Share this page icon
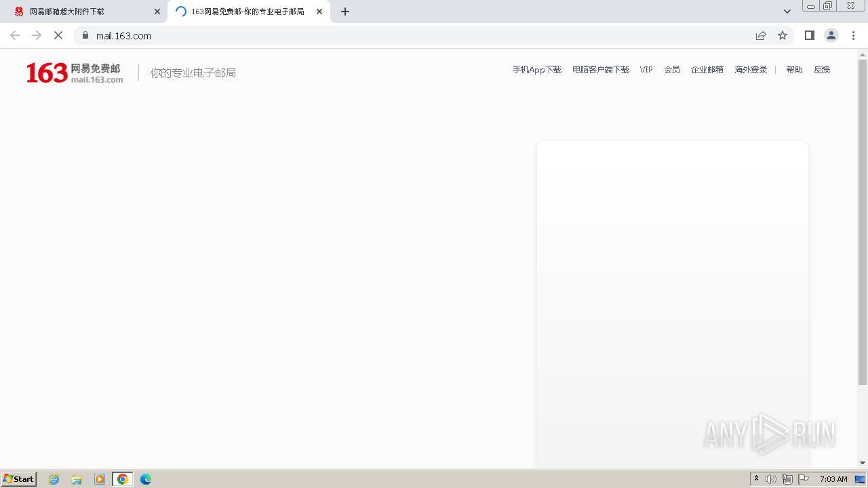868x488 pixels. [761, 35]
